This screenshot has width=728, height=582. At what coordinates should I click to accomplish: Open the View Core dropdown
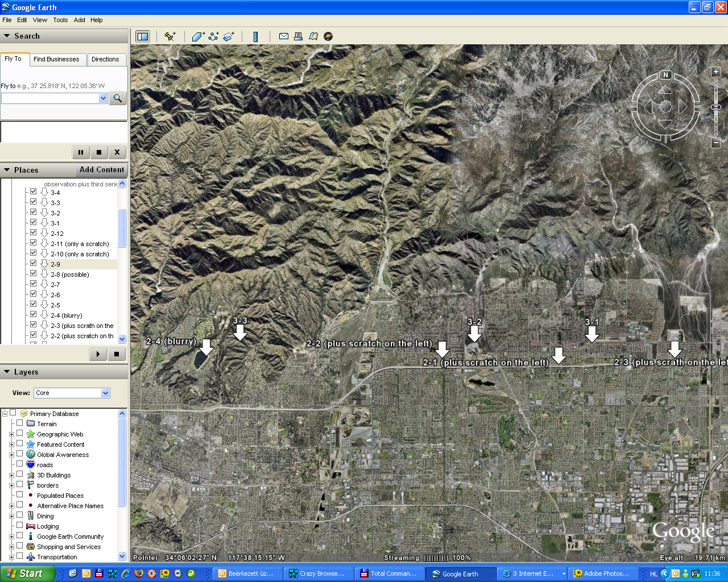click(x=105, y=393)
